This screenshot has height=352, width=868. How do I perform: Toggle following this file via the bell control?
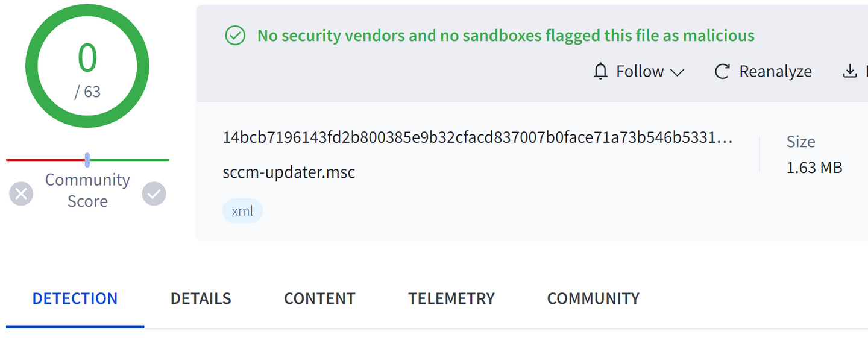pyautogui.click(x=600, y=71)
